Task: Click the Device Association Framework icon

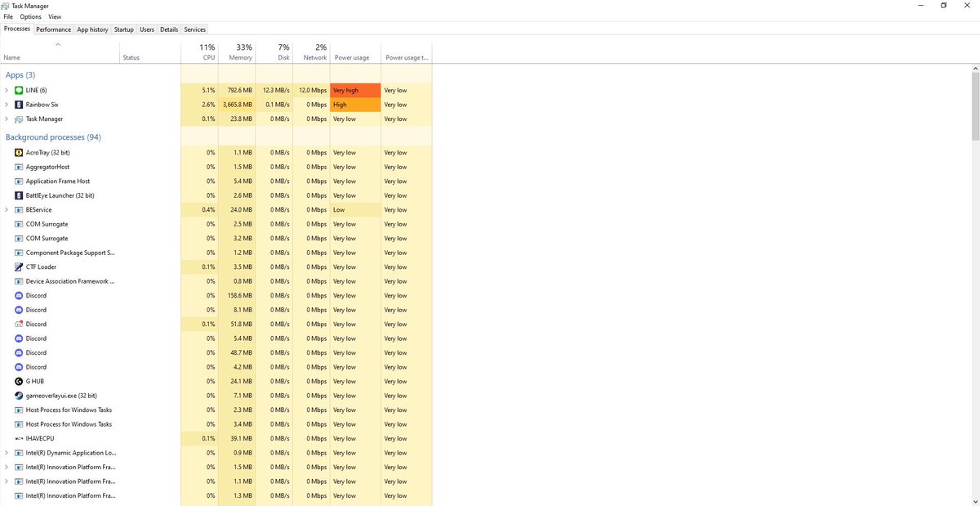Action: point(19,281)
